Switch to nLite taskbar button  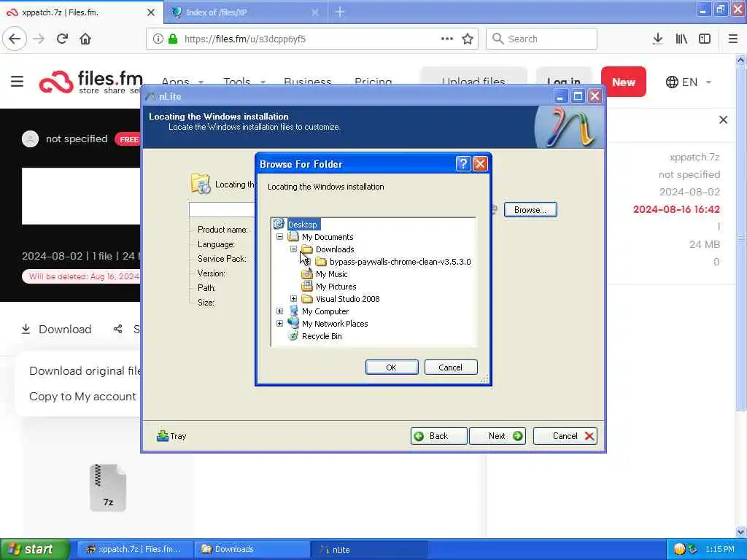point(368,549)
